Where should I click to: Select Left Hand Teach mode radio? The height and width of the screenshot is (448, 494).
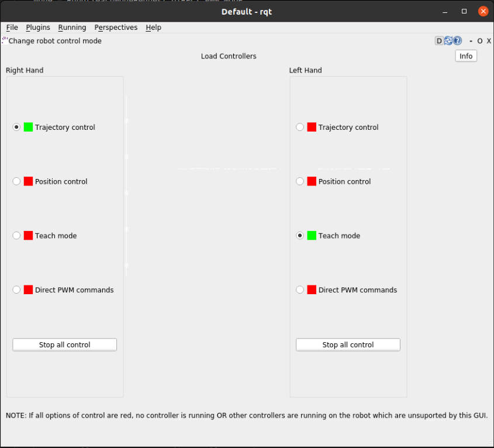pos(300,236)
